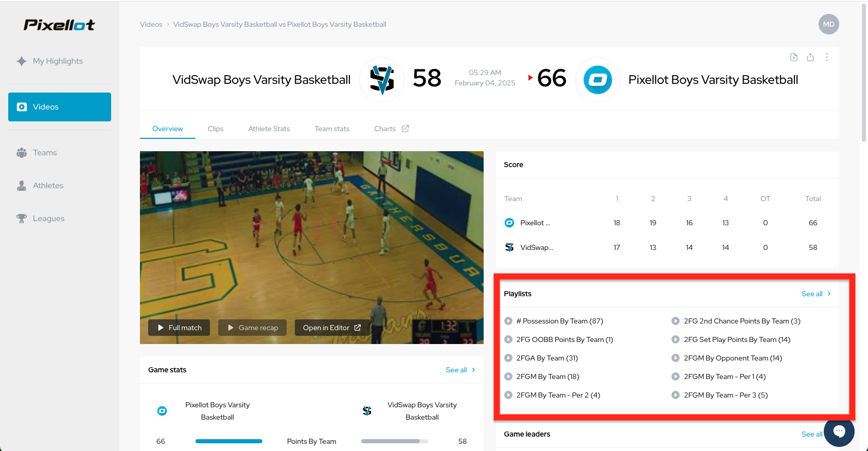
Task: Play the 2FGA By Team (31) icon
Action: 508,358
